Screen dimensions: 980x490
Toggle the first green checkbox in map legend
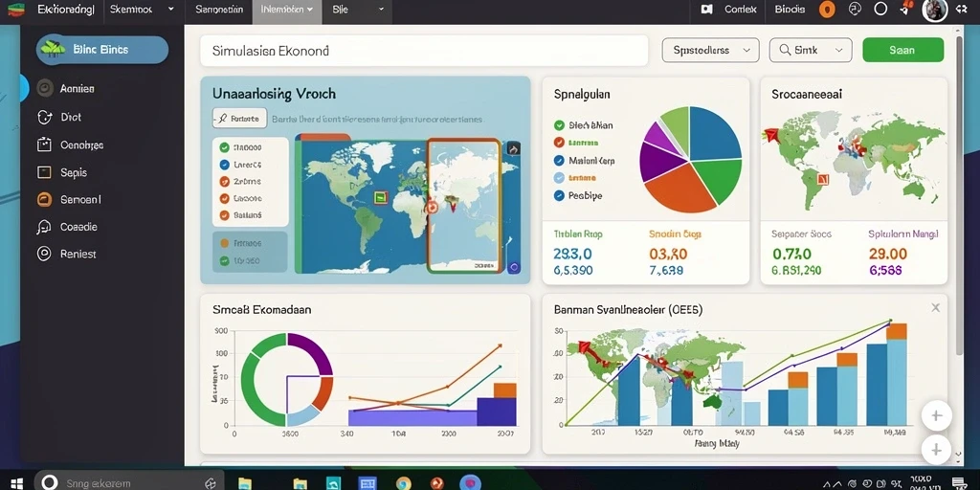(224, 148)
